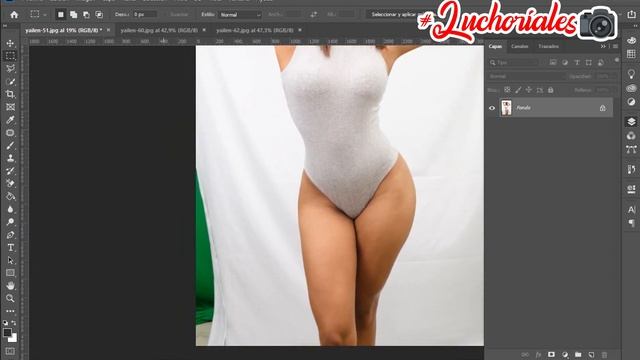Viewport: 640px width, 360px height.
Task: Create new fill or adjustment layer
Action: point(565,355)
